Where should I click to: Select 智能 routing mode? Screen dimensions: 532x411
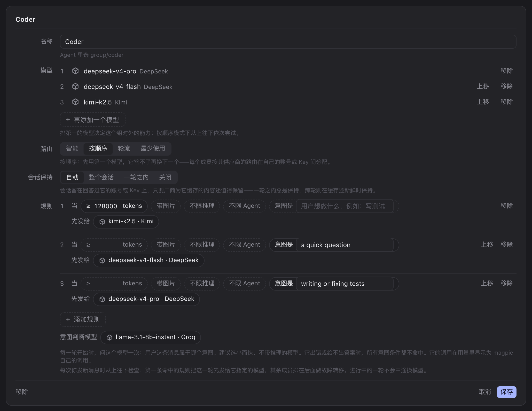72,148
